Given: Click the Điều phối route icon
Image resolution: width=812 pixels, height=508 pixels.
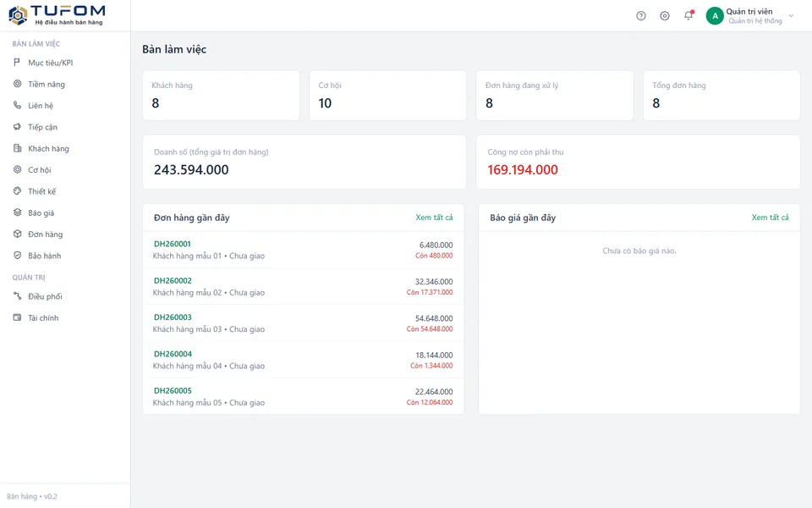Looking at the screenshot, I should click(17, 296).
